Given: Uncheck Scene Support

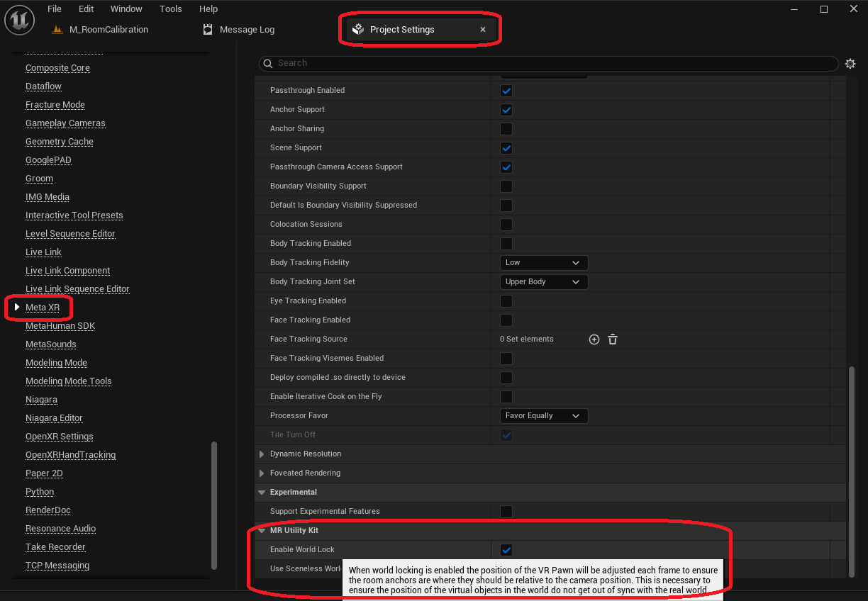Looking at the screenshot, I should [506, 148].
